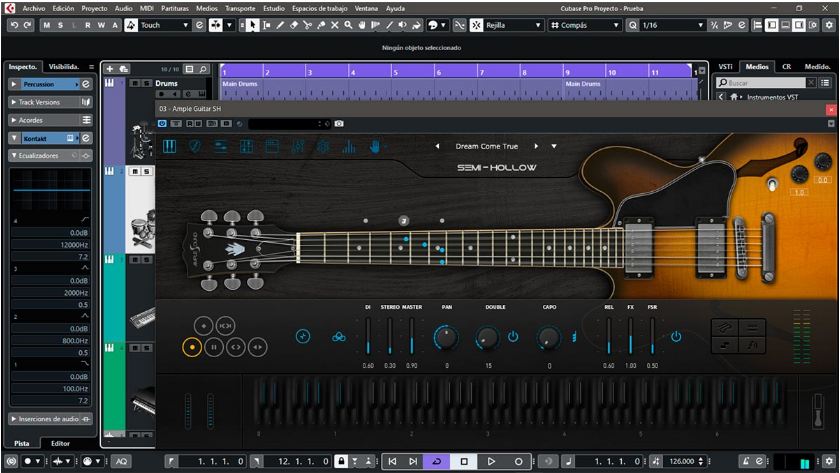The width and height of the screenshot is (840, 473).
Task: Toggle global Mute M button in toolbar
Action: (47, 25)
